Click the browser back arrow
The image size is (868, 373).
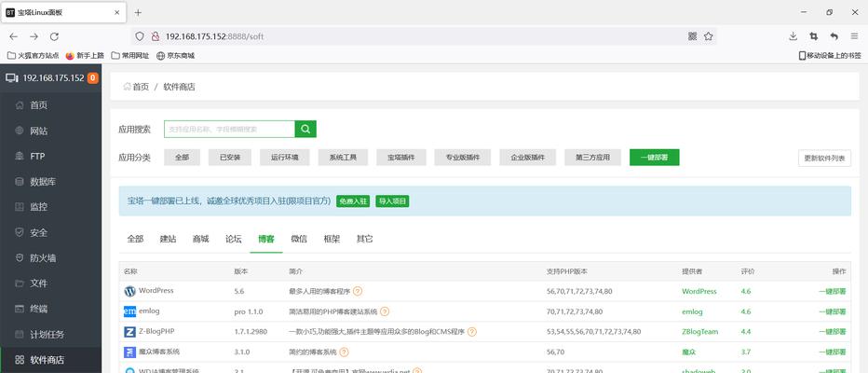click(14, 36)
